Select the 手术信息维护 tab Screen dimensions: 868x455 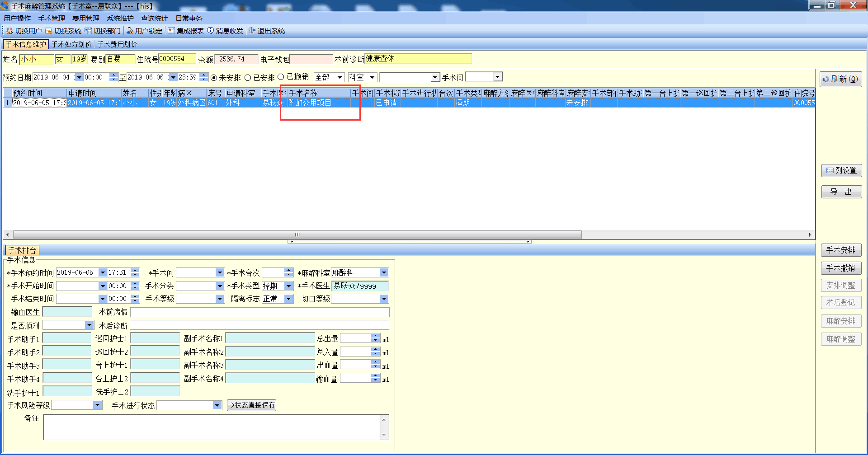26,44
